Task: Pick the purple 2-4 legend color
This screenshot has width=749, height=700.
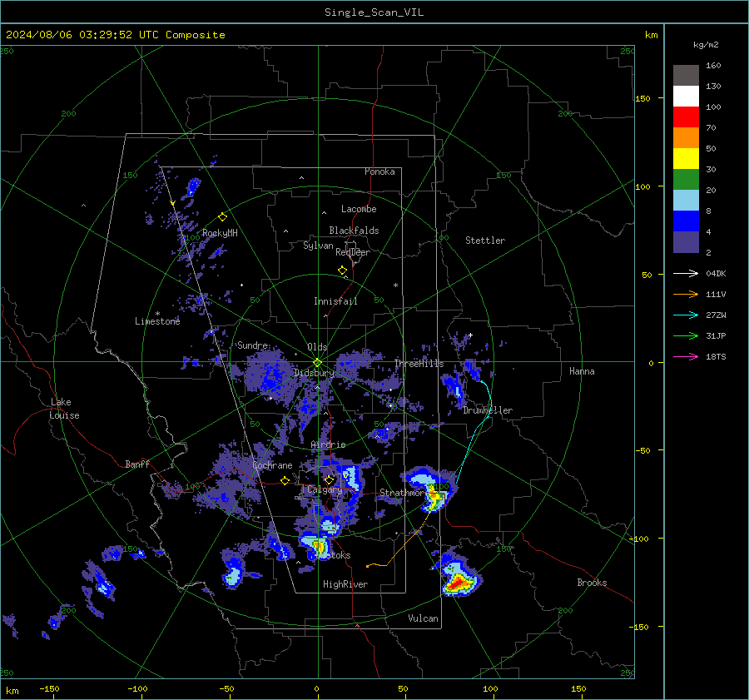Action: (x=686, y=241)
